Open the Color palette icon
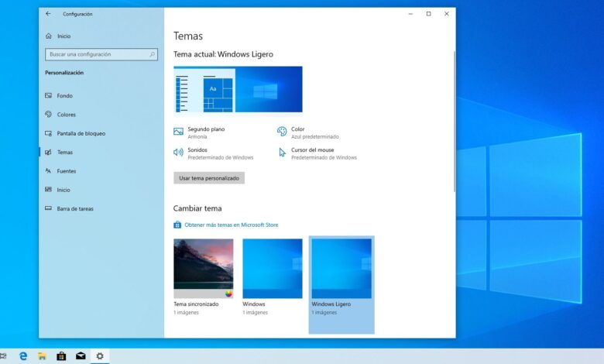This screenshot has height=364, width=604. click(282, 132)
